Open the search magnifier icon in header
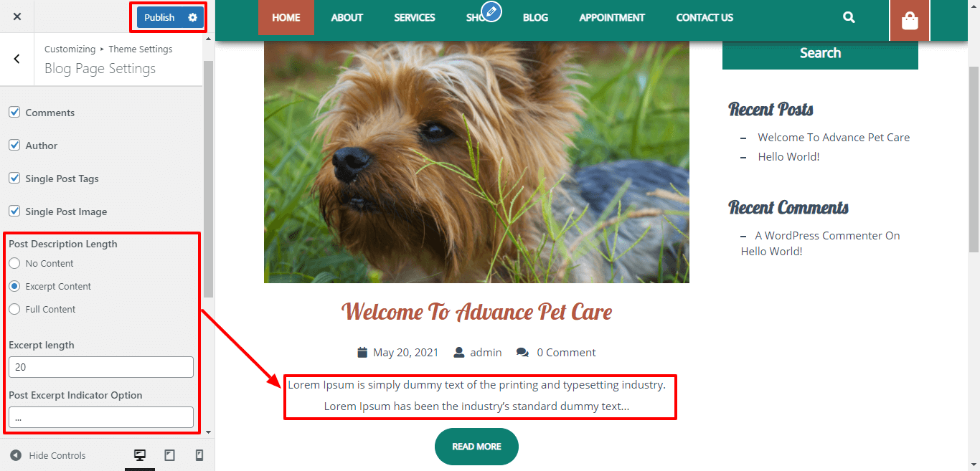This screenshot has width=980, height=471. pyautogui.click(x=849, y=17)
